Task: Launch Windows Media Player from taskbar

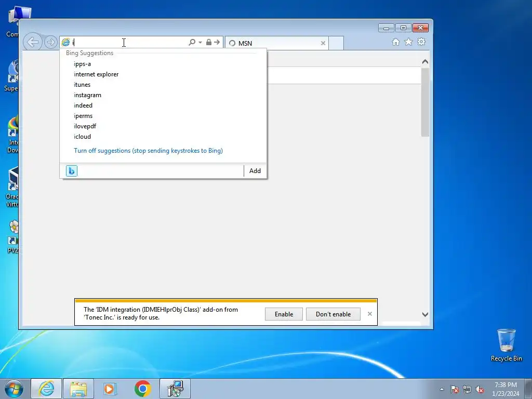Action: pos(110,389)
